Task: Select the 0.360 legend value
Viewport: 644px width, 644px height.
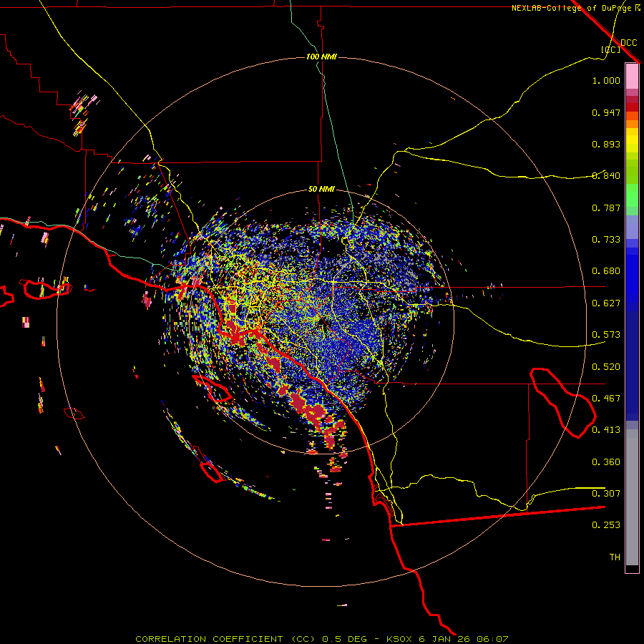Action: tap(606, 462)
